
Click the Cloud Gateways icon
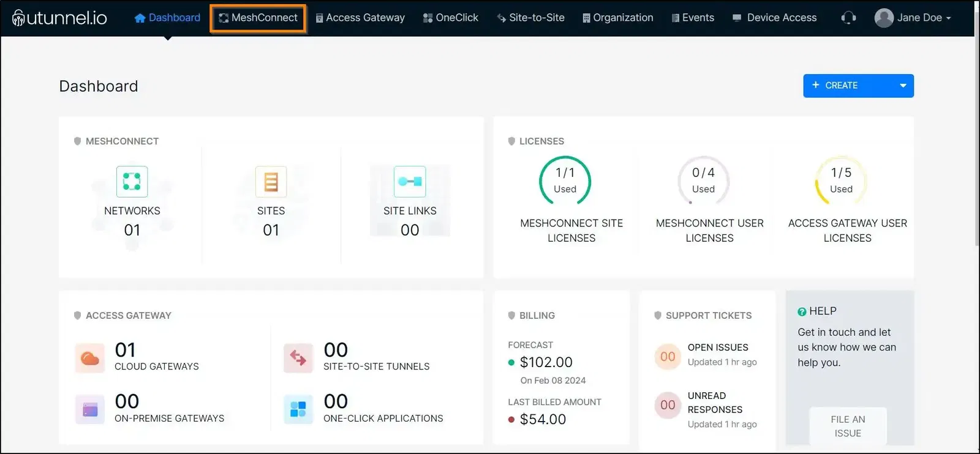pyautogui.click(x=90, y=358)
